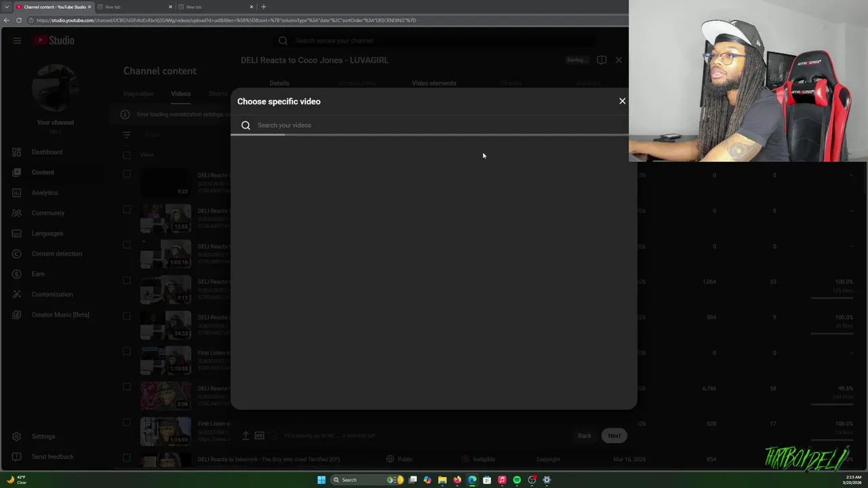Screen dimensions: 868x488
Task: Open the 34:23 video thumbnail
Action: pyautogui.click(x=165, y=325)
